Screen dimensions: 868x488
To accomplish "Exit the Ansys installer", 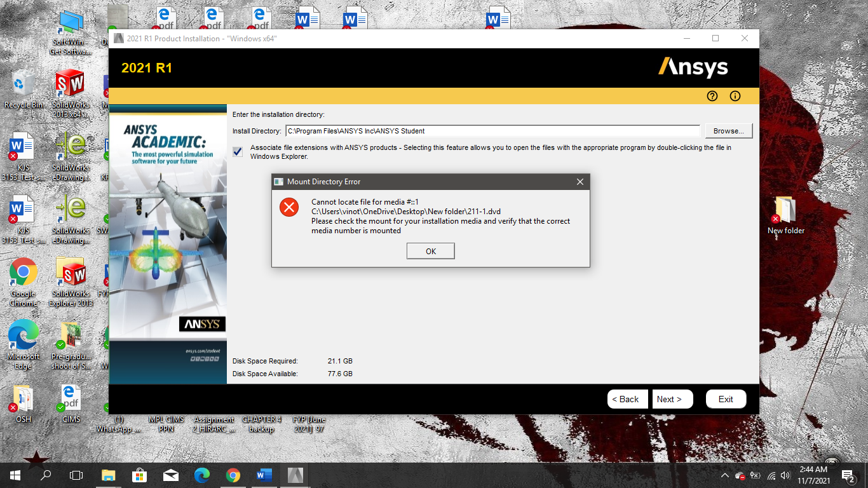I will [x=726, y=399].
